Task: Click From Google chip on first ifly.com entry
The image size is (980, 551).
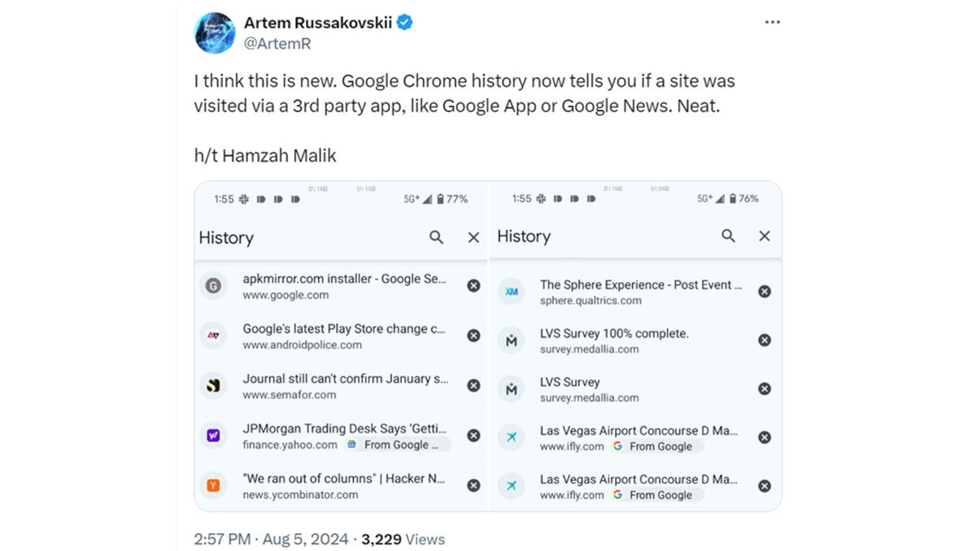Action: (657, 446)
